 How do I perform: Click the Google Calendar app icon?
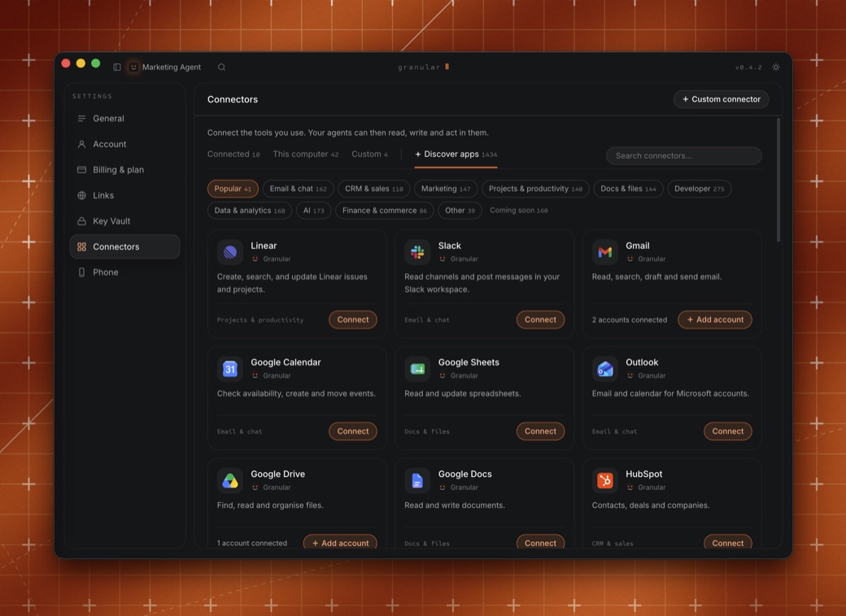[x=230, y=369]
